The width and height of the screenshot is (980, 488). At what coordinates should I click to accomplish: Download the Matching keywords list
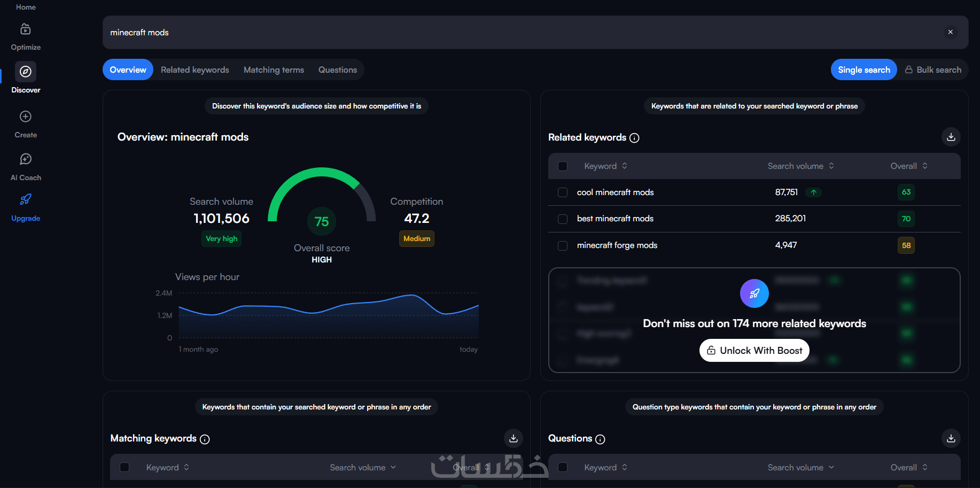513,438
